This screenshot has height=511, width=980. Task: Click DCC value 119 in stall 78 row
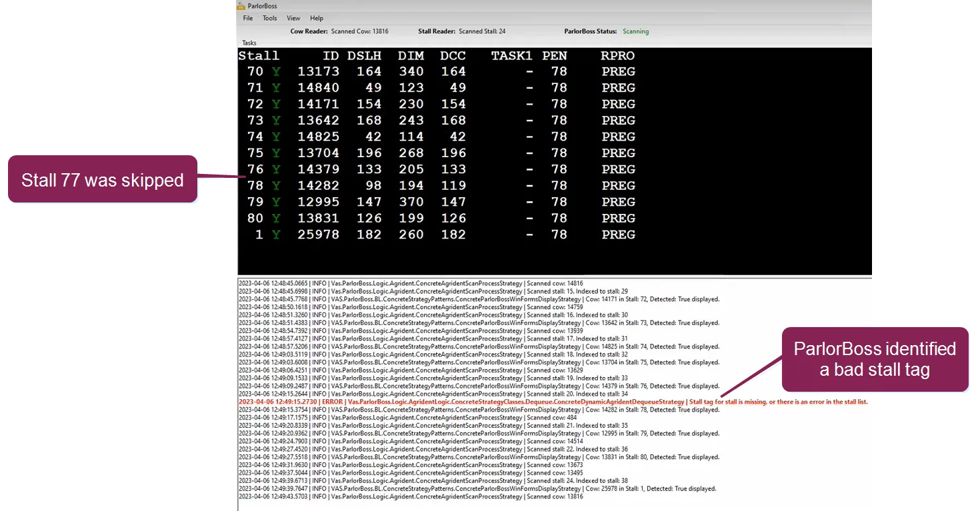(x=453, y=186)
